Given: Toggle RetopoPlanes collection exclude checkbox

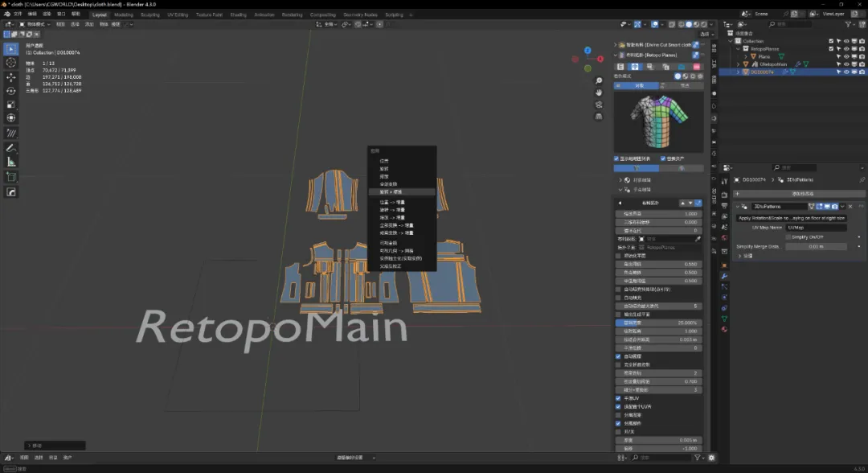Looking at the screenshot, I should (831, 49).
